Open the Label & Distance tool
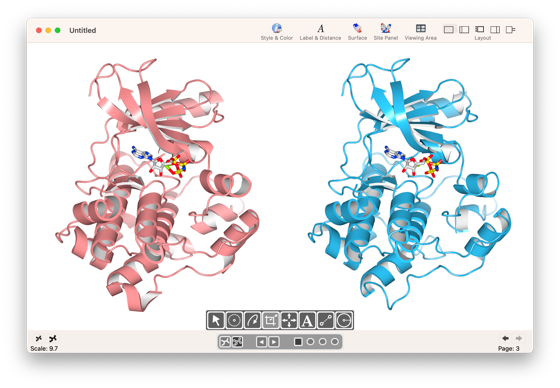Viewport: 560px width, 388px height. coord(320,32)
